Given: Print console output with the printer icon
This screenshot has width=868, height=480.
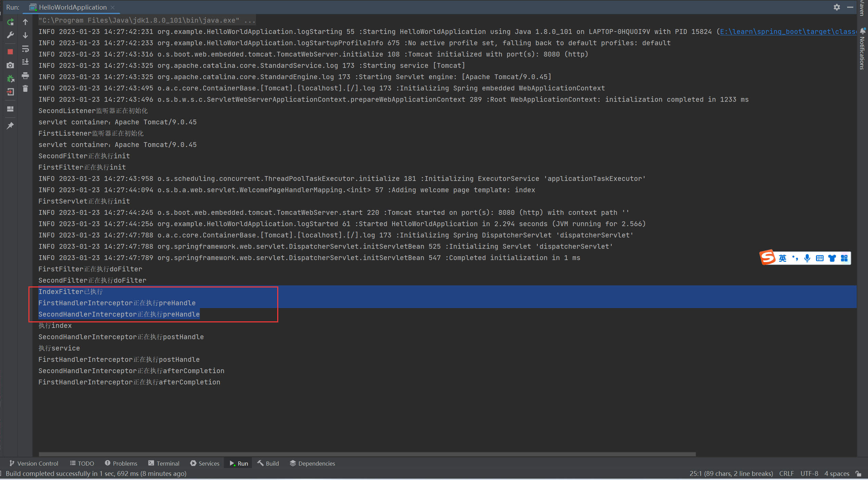Looking at the screenshot, I should (x=25, y=75).
